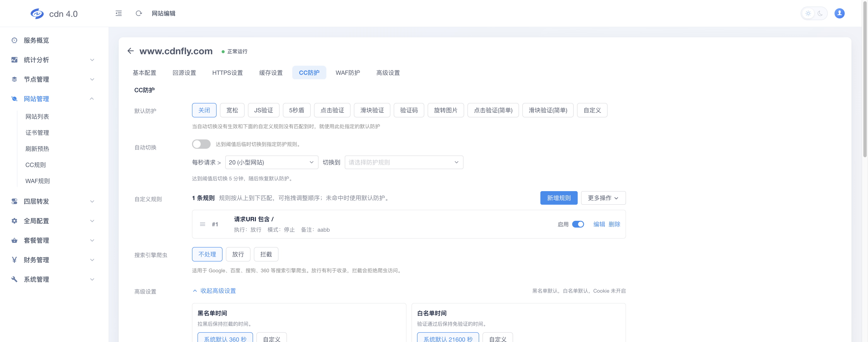Expand the 财务管理 sidebar menu
This screenshot has width=868, height=342.
pyautogui.click(x=92, y=260)
